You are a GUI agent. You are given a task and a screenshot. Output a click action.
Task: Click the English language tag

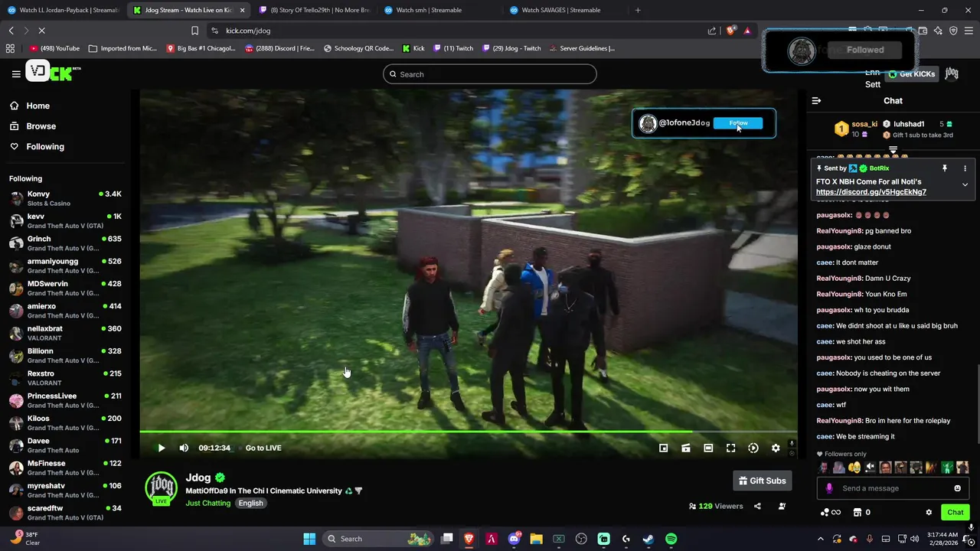click(x=250, y=503)
